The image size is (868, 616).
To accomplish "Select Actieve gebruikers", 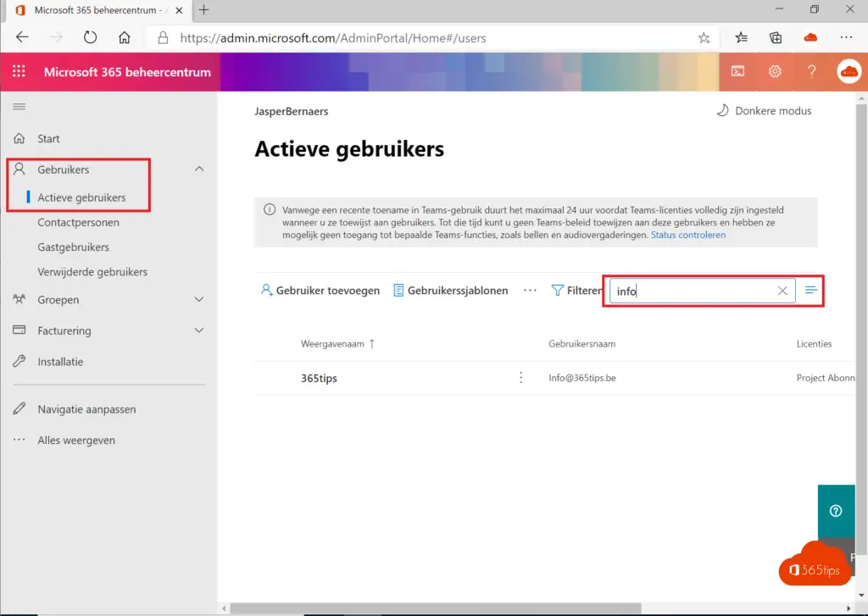I will point(81,197).
